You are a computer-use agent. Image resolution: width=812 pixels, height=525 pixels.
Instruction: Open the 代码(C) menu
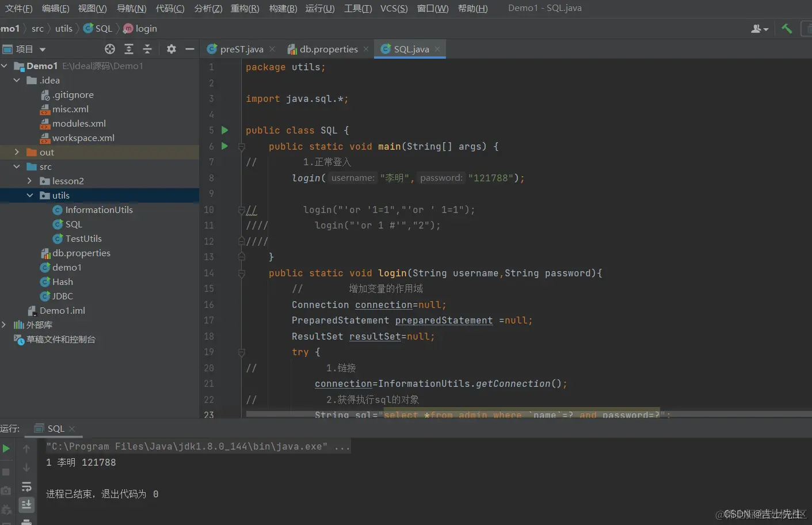pyautogui.click(x=170, y=8)
